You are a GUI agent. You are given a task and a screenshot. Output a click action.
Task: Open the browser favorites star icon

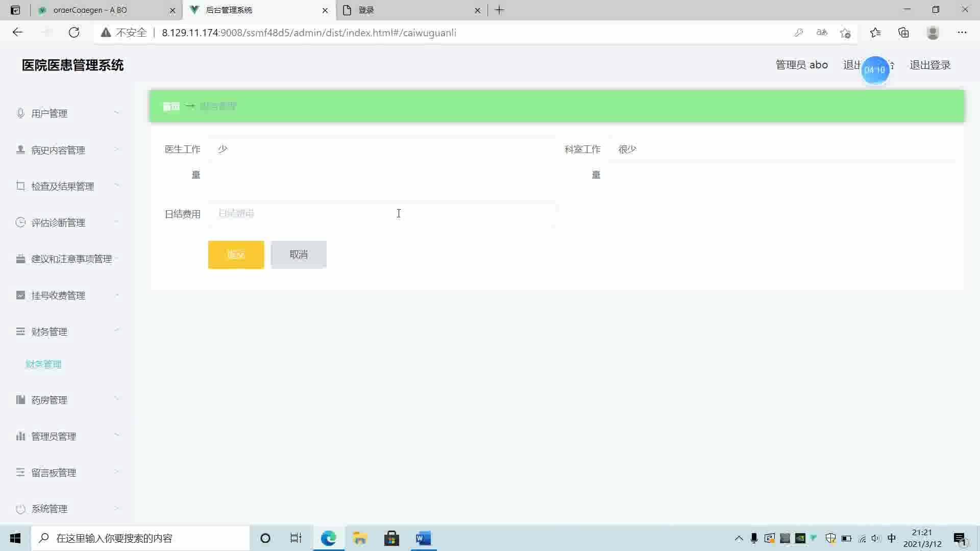(875, 33)
